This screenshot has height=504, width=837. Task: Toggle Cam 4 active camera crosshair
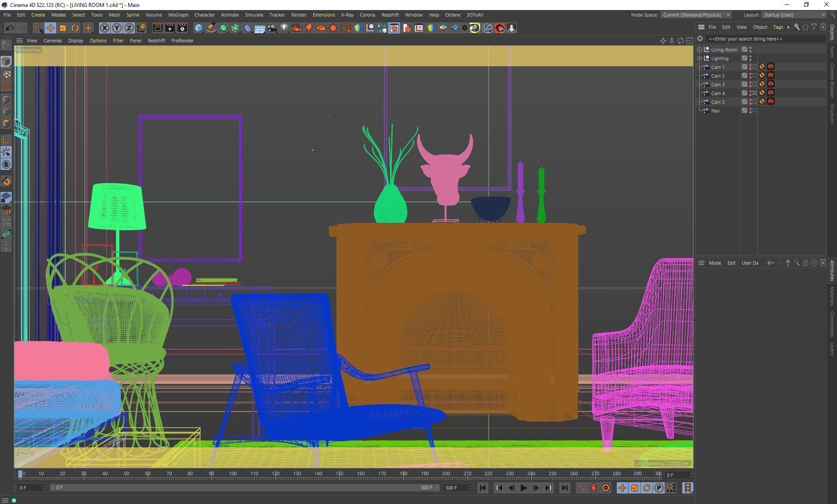click(x=754, y=93)
